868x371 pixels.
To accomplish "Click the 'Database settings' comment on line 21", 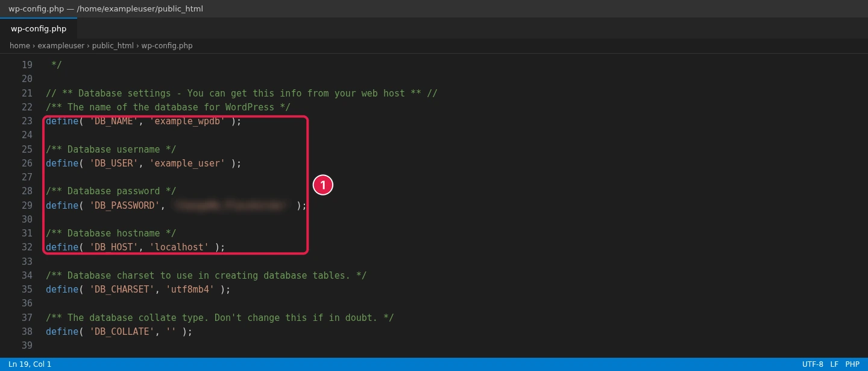I will coord(242,94).
